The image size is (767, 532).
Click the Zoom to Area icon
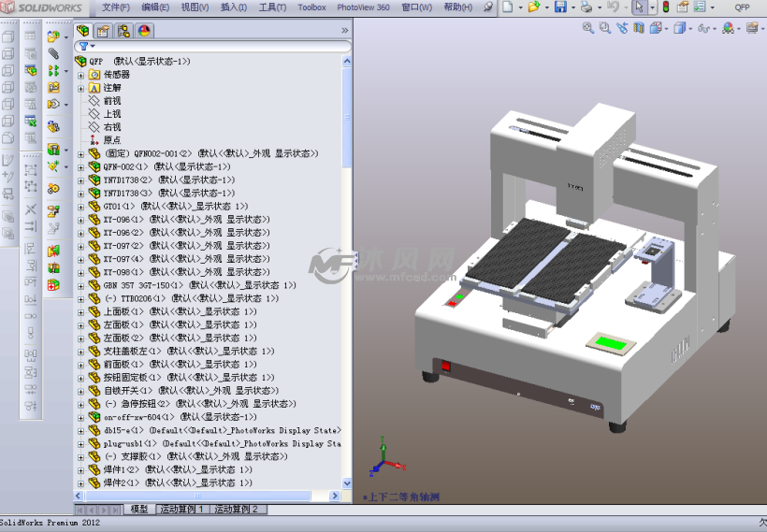click(x=605, y=28)
